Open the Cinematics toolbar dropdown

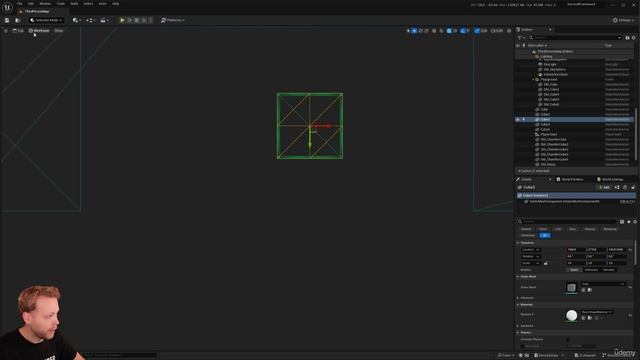[104, 20]
